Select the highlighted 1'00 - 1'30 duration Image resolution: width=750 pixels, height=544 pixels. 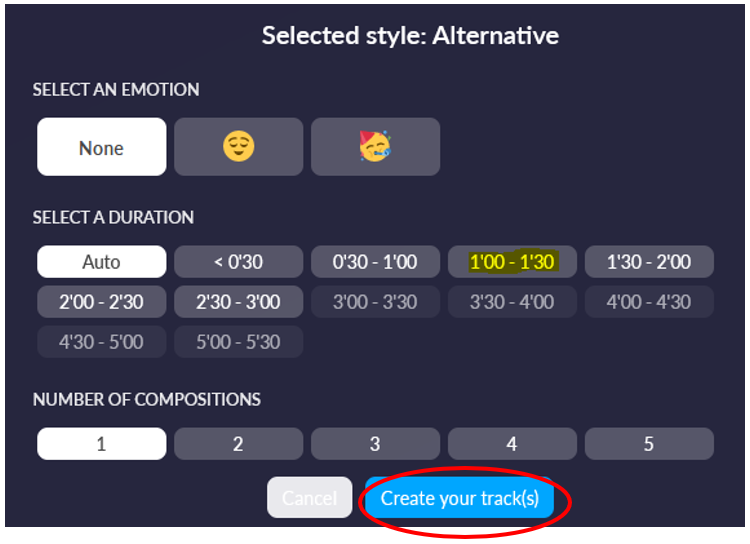click(512, 262)
